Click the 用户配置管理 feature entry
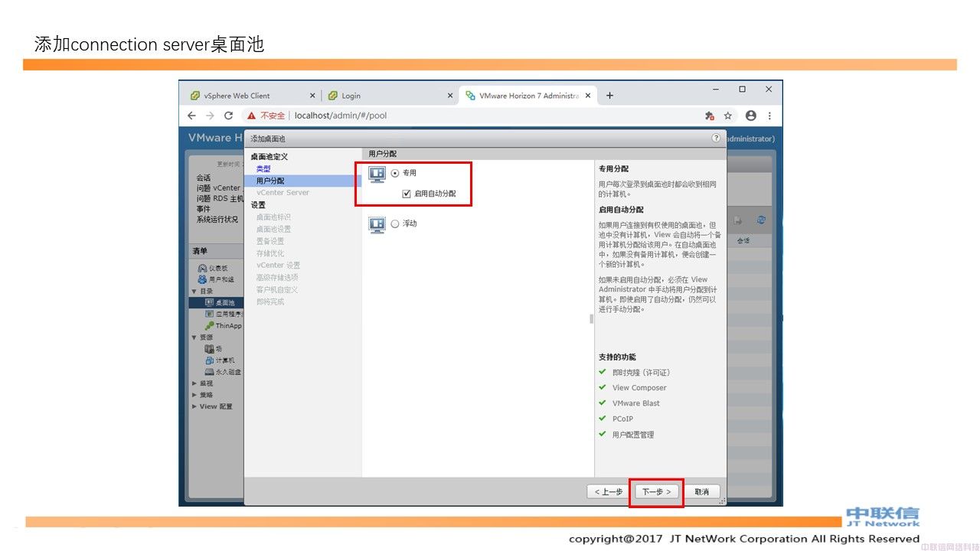This screenshot has width=980, height=551. pyautogui.click(x=633, y=435)
